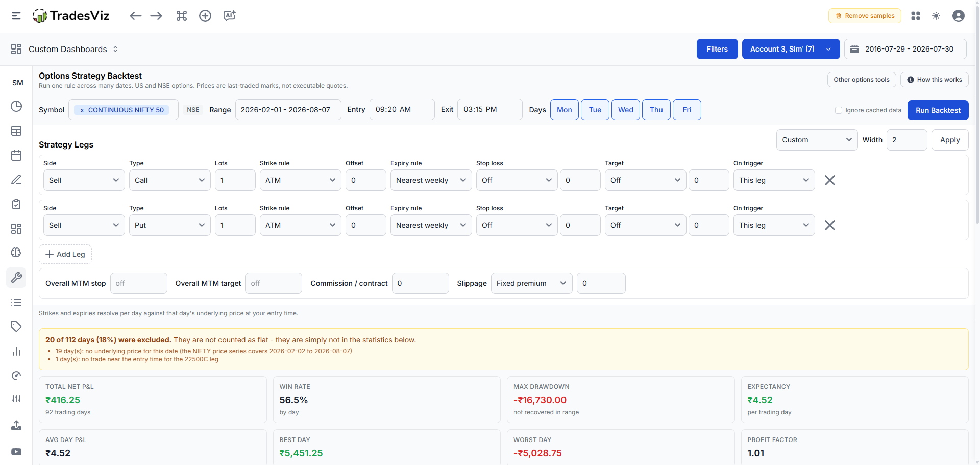
Task: Click the backtest Range date field
Action: pos(288,110)
